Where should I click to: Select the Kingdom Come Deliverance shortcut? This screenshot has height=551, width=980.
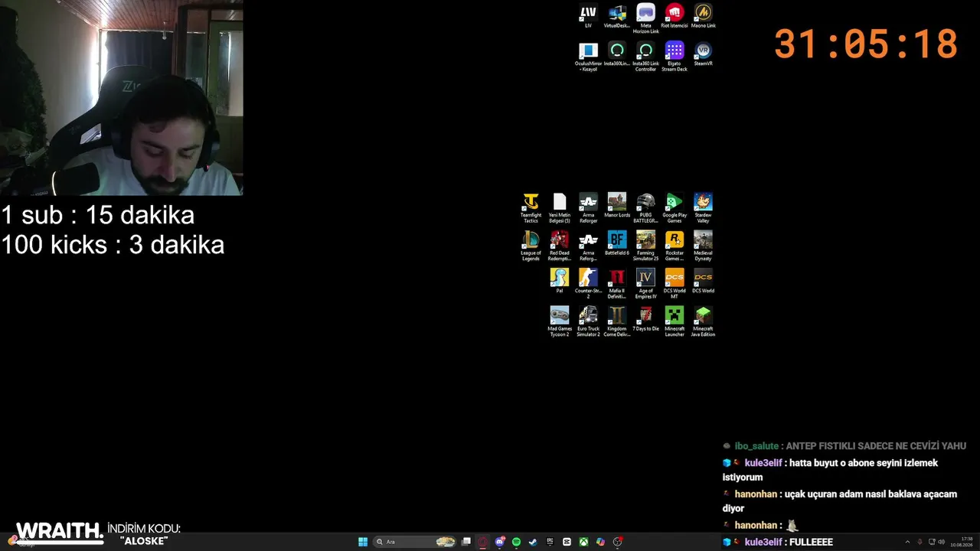[x=617, y=321]
